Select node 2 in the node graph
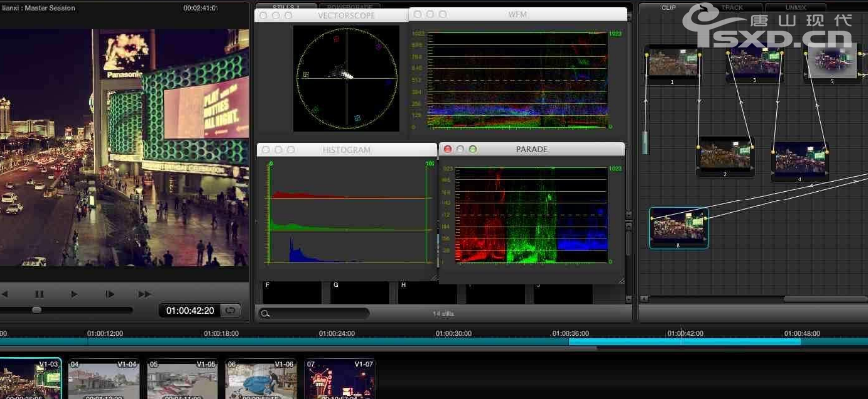868x399 pixels. [725, 157]
